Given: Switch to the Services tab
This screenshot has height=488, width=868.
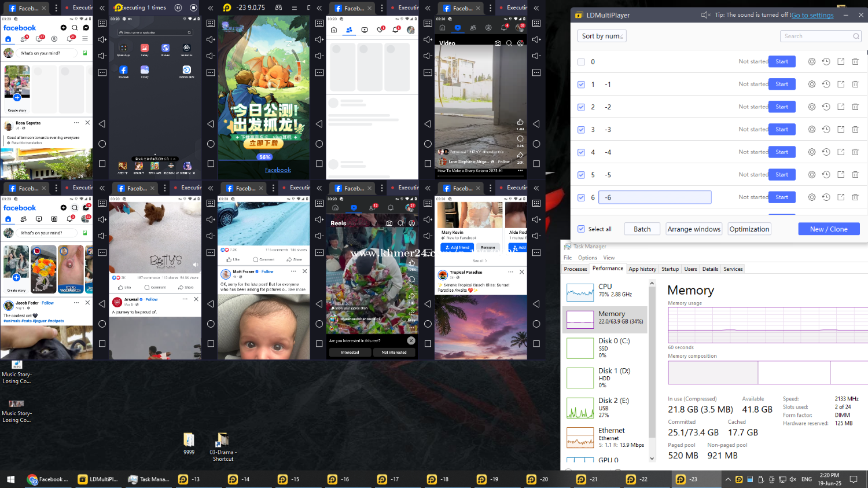Looking at the screenshot, I should (733, 269).
